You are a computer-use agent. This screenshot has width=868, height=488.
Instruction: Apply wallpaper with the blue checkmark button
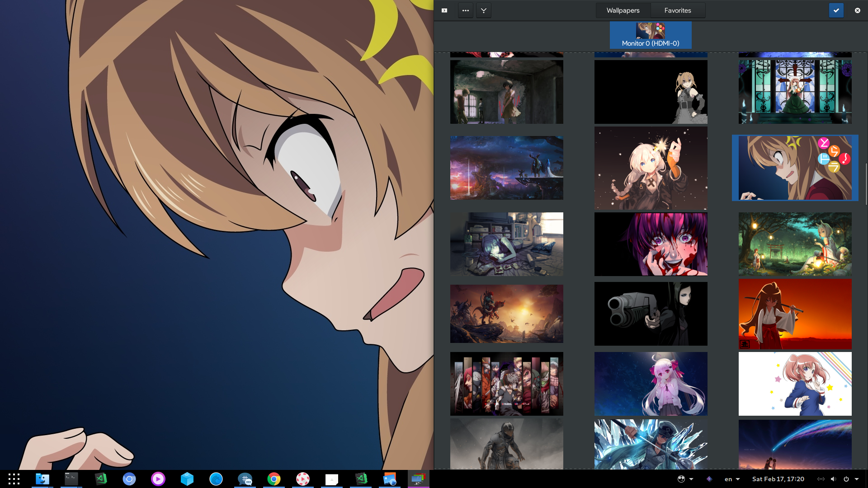pos(836,10)
